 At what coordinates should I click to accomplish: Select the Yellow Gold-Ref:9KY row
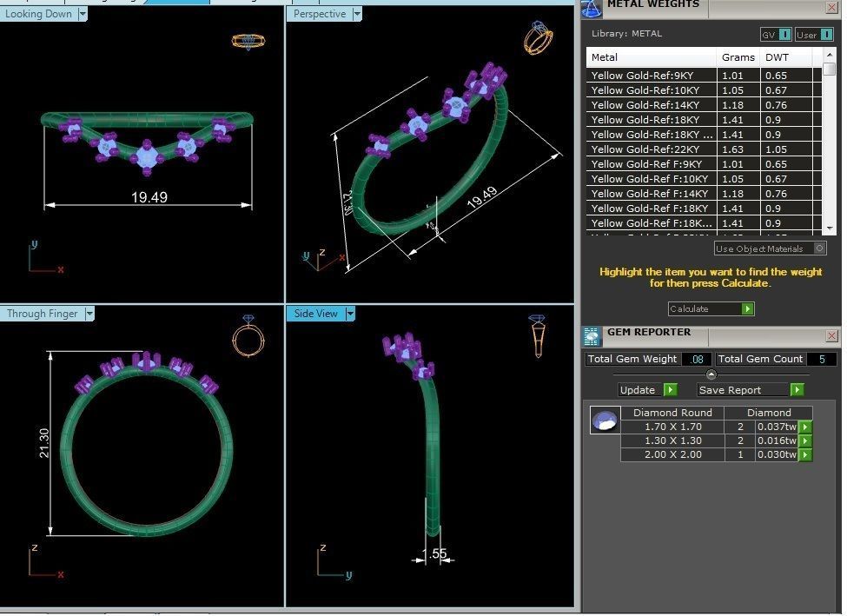click(x=704, y=76)
